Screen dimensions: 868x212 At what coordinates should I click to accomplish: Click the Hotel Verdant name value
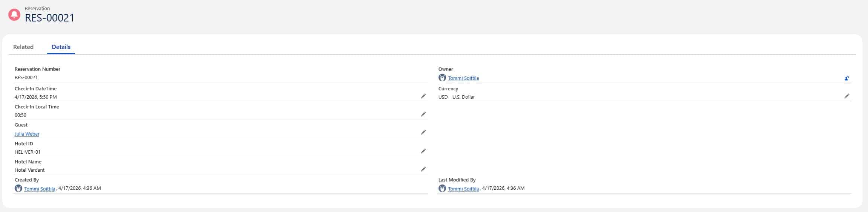(30, 170)
